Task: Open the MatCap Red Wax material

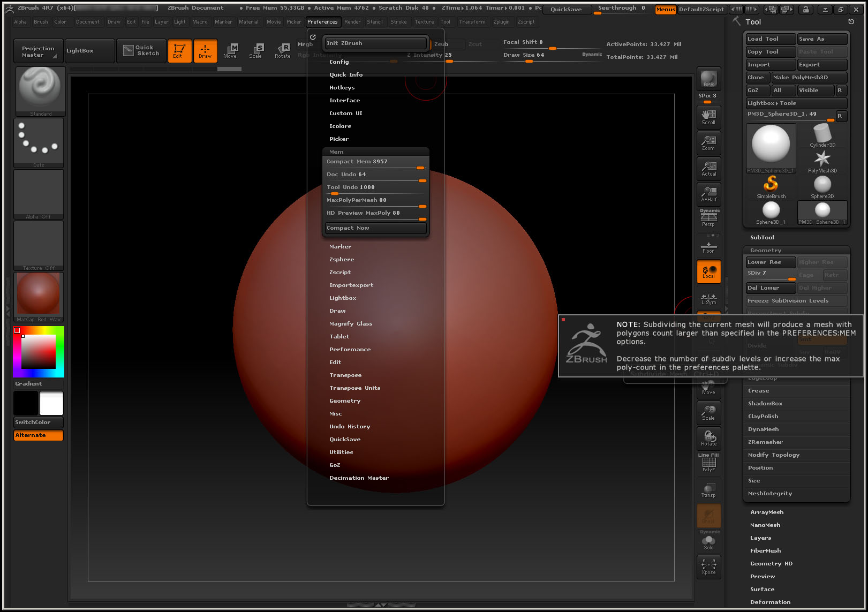Action: click(39, 297)
